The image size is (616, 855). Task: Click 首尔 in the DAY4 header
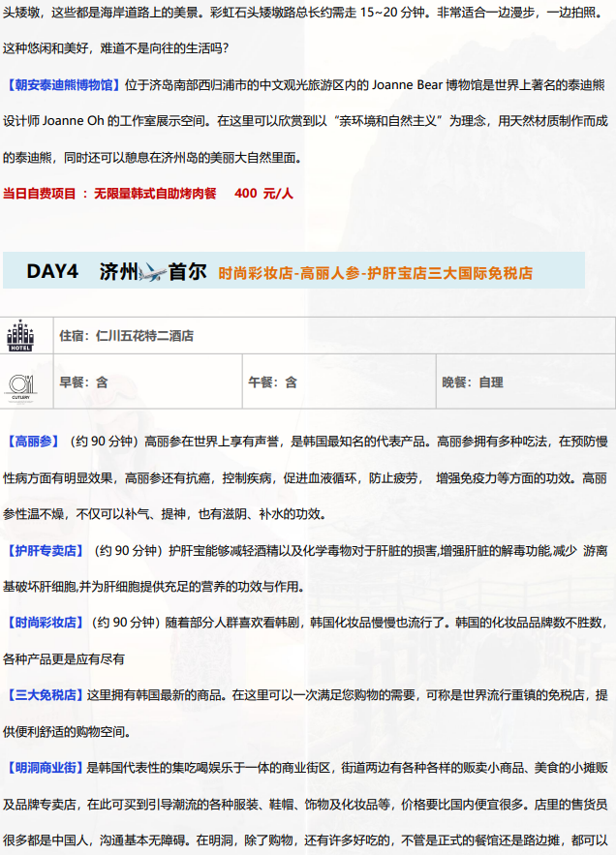(187, 272)
